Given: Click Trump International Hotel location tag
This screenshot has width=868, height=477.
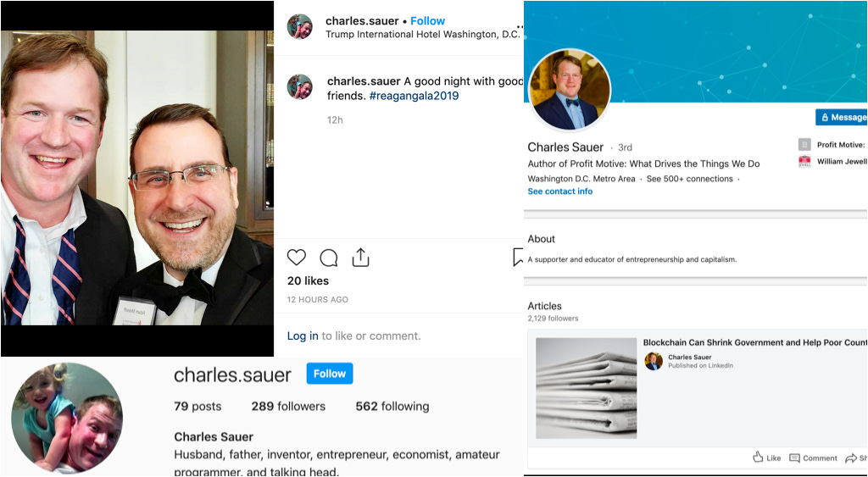Looking at the screenshot, I should tap(422, 34).
